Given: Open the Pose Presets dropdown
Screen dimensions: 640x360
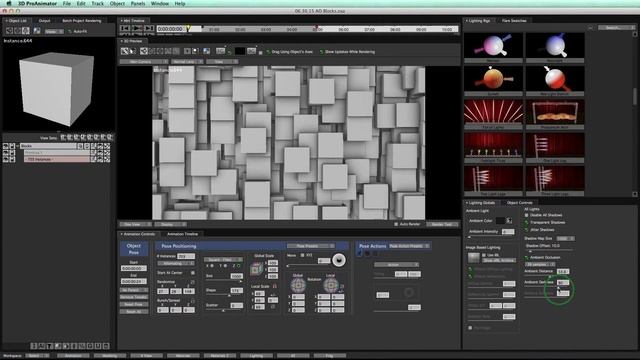Looking at the screenshot, I should [310, 246].
